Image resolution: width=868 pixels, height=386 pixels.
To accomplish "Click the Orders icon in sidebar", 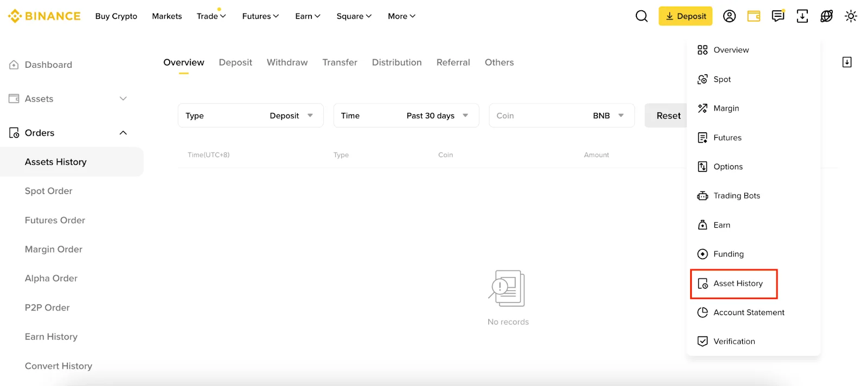I will [x=14, y=133].
